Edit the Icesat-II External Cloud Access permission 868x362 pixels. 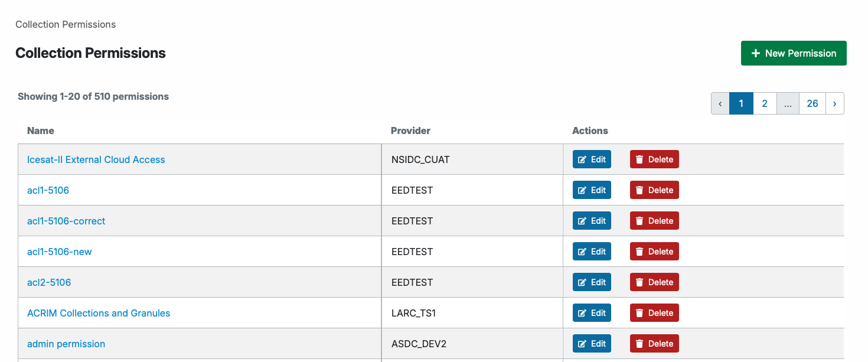click(592, 159)
